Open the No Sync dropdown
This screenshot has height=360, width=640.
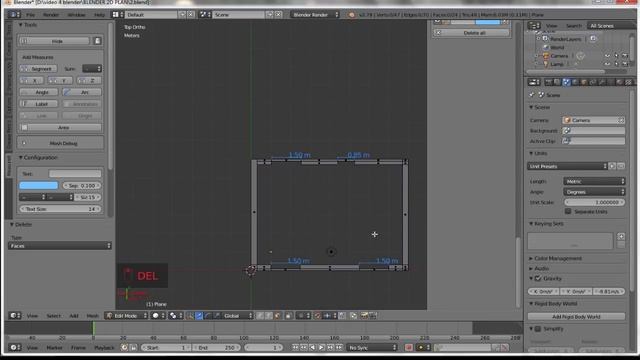(x=372, y=347)
